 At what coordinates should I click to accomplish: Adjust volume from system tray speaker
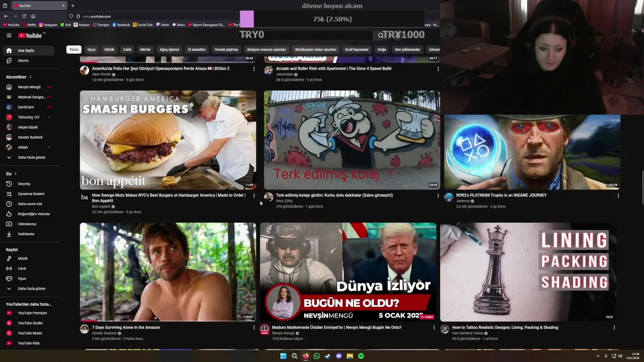click(620, 356)
